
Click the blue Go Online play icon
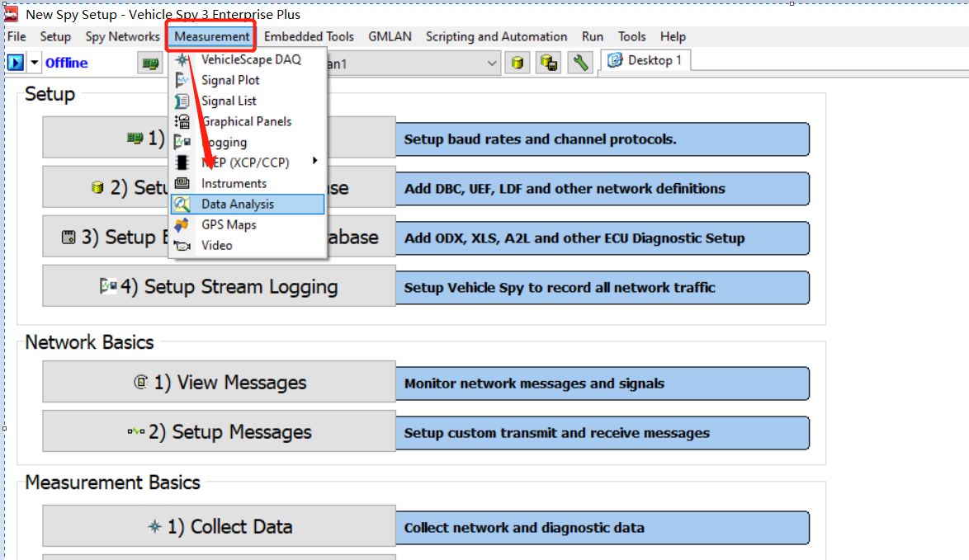[16, 63]
